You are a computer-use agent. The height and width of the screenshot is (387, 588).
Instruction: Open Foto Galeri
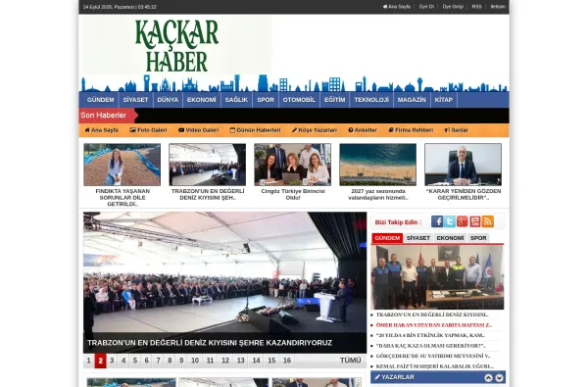click(148, 130)
